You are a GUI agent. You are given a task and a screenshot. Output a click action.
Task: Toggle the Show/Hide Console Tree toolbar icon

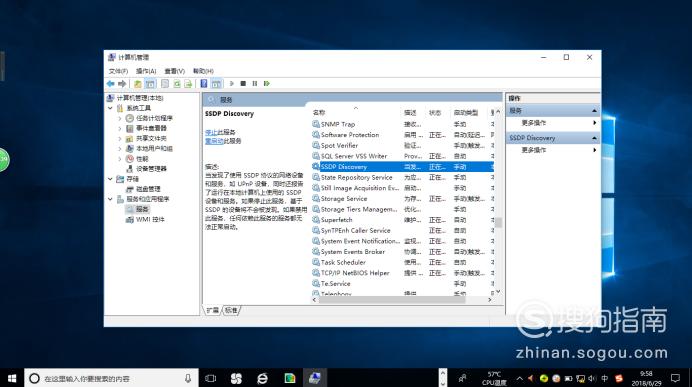[150, 83]
